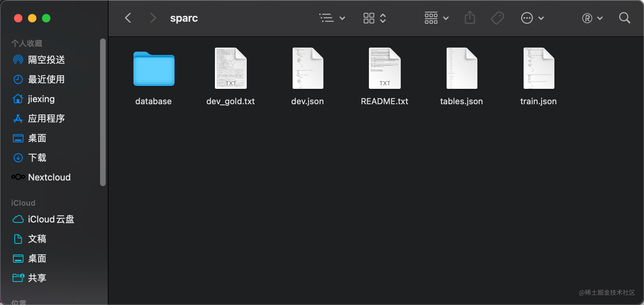Screen dimensions: 644x305
Task: Click the README.txt file name
Action: point(385,101)
